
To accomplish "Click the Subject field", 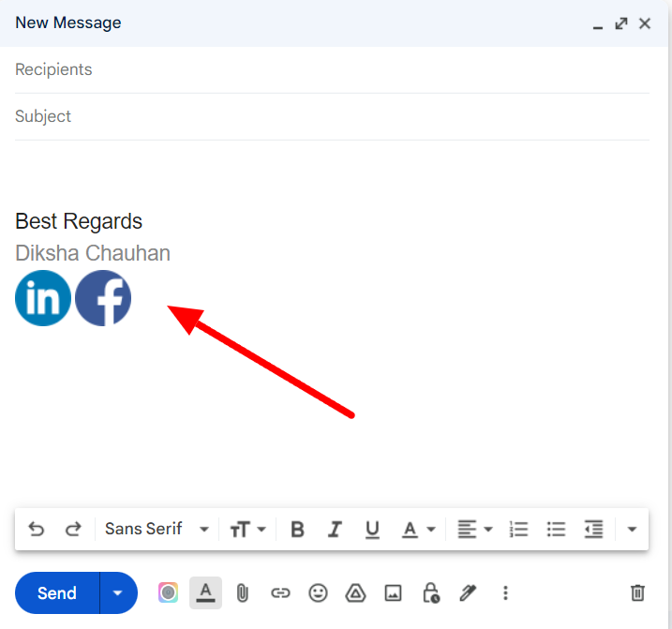I will coord(332,116).
